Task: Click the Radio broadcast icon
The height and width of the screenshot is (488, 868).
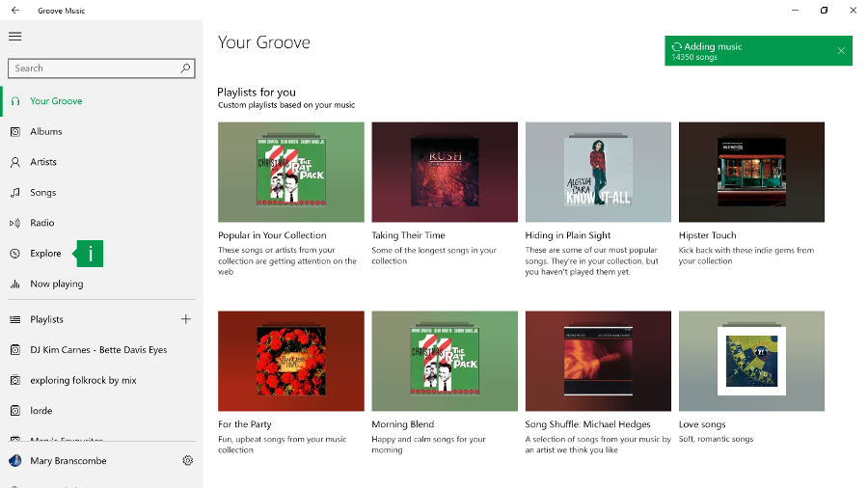Action: coord(14,223)
